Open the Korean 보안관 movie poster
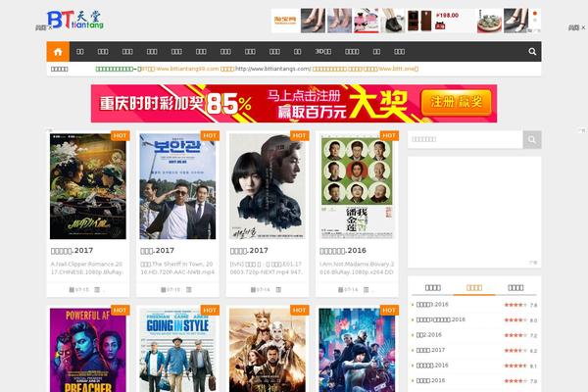Screen dimensions: 588x392 [x=177, y=186]
